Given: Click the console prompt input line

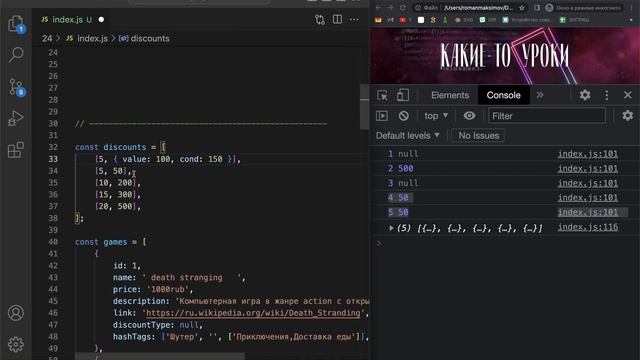Looking at the screenshot, I should click(x=504, y=244).
